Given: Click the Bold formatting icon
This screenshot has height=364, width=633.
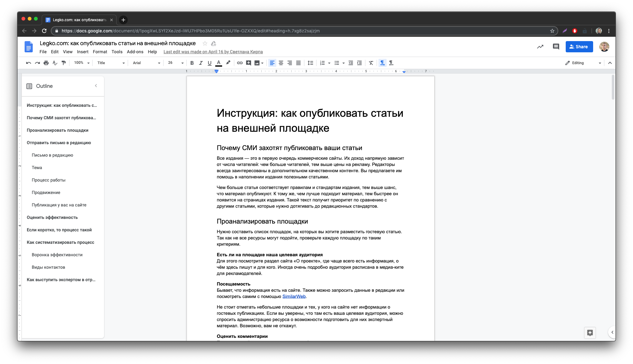Looking at the screenshot, I should [192, 63].
